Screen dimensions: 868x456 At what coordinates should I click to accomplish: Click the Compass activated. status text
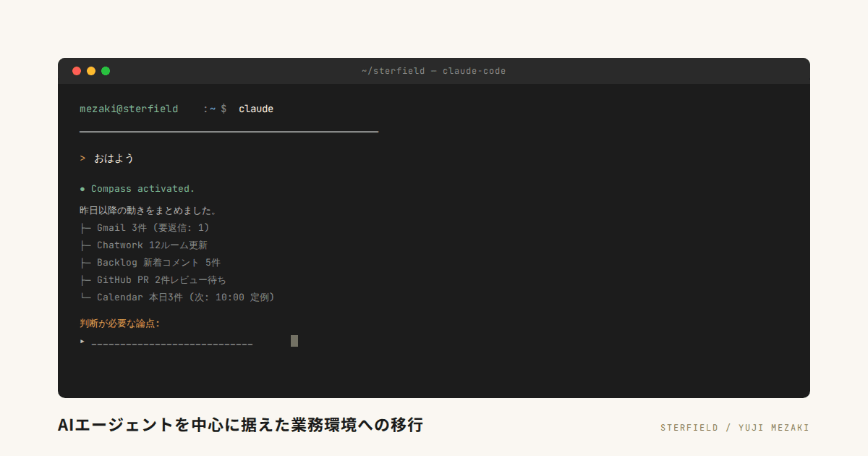pyautogui.click(x=143, y=189)
